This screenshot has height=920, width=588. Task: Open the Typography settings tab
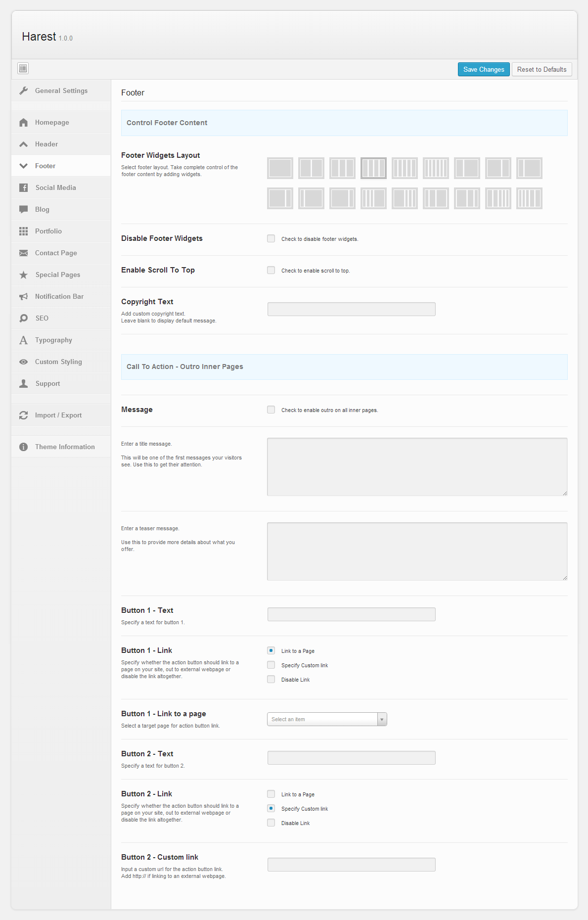click(x=53, y=340)
